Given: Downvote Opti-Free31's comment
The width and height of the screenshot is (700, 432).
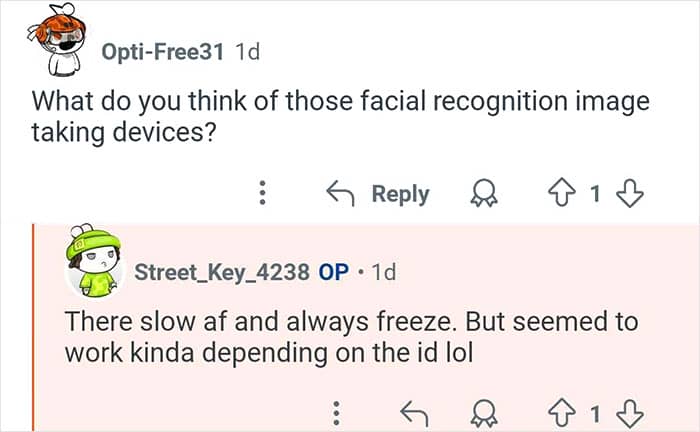Looking at the screenshot, I should click(630, 194).
